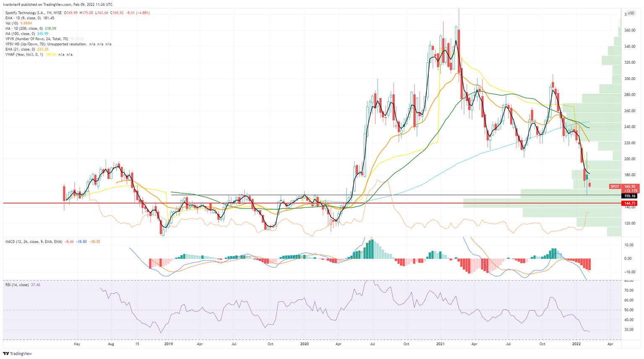Click the 200.00 price scale label
This screenshot has width=644, height=359.
[630, 159]
